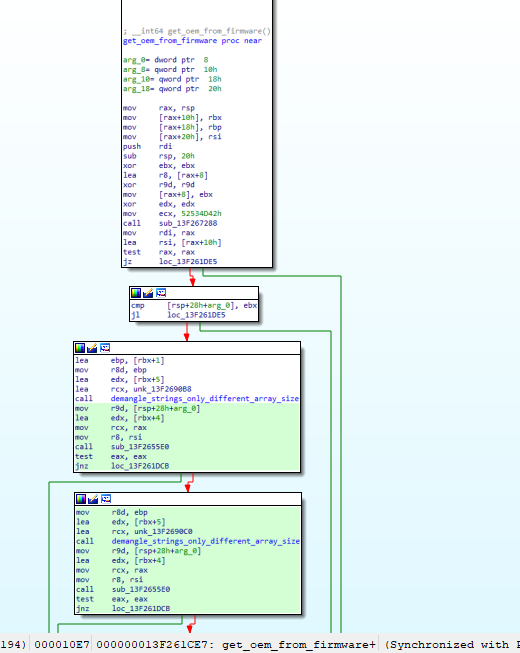Image resolution: width=520 pixels, height=653 pixels.
Task: Click the color palette icon on the cmp/jl node
Action: pos(136,293)
